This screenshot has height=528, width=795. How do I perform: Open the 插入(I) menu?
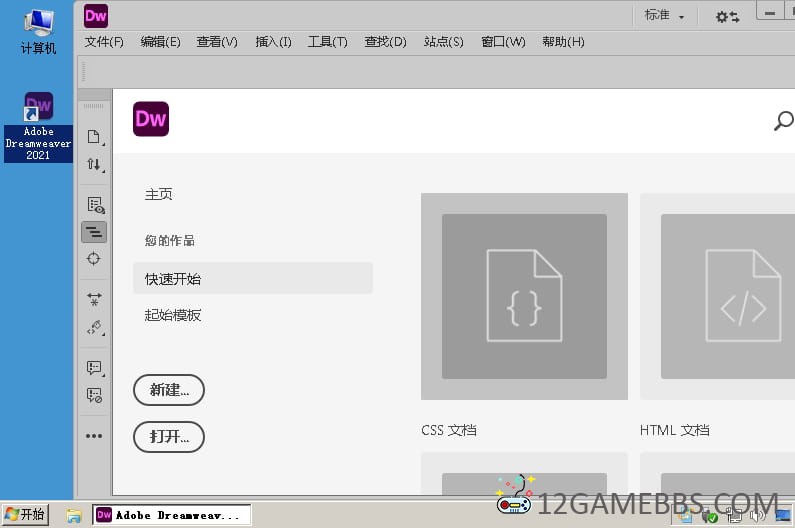(273, 42)
